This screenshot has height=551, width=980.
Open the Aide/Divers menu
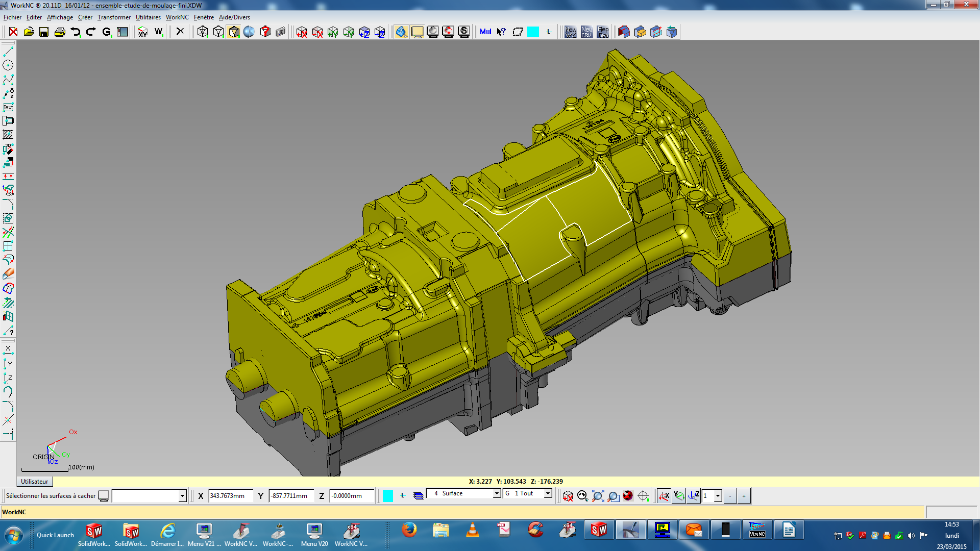tap(234, 17)
